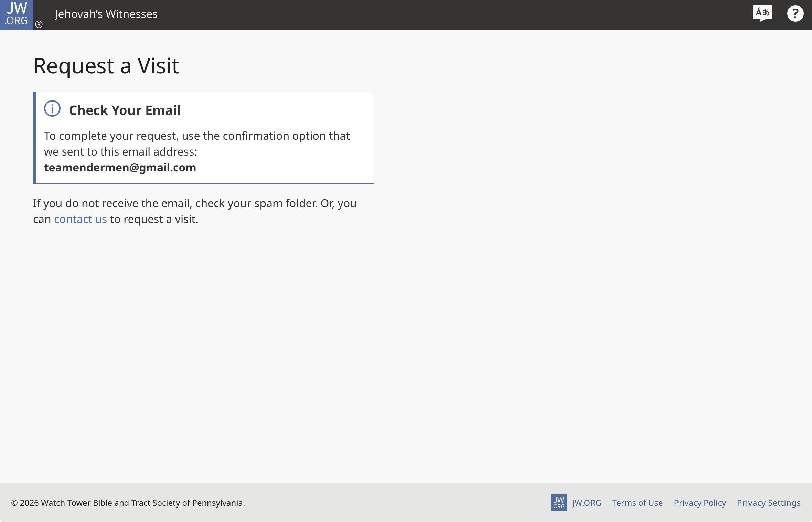812x522 pixels.
Task: Open Privacy Settings
Action: point(769,503)
